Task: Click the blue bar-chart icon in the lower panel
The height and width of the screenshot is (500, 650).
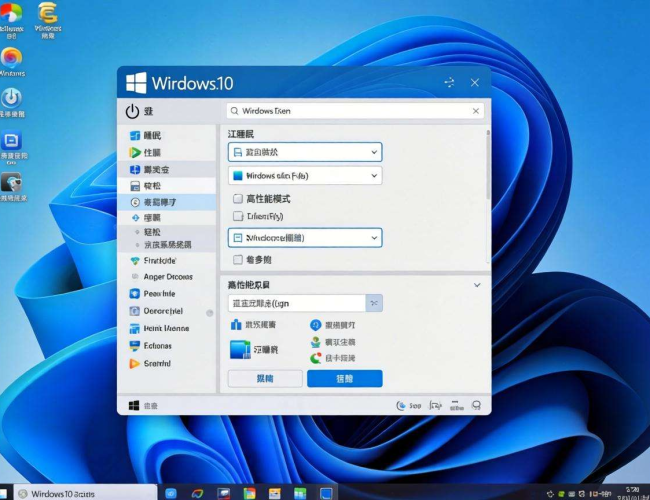Action: coord(236,324)
